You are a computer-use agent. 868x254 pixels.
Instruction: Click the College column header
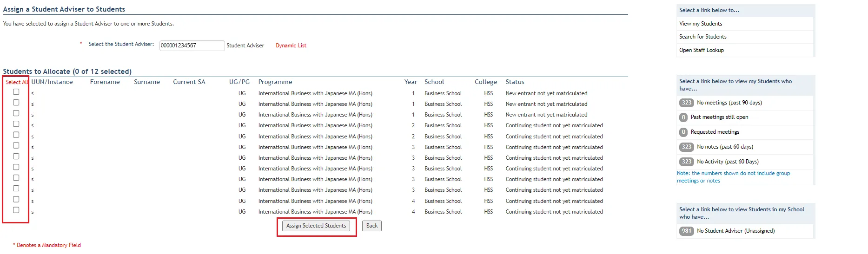point(486,82)
